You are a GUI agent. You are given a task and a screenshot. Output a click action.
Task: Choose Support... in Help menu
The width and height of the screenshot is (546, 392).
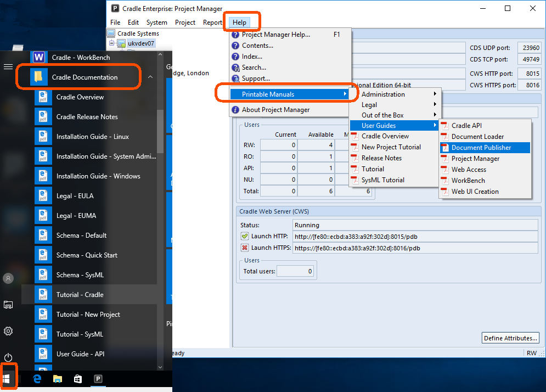(290, 79)
